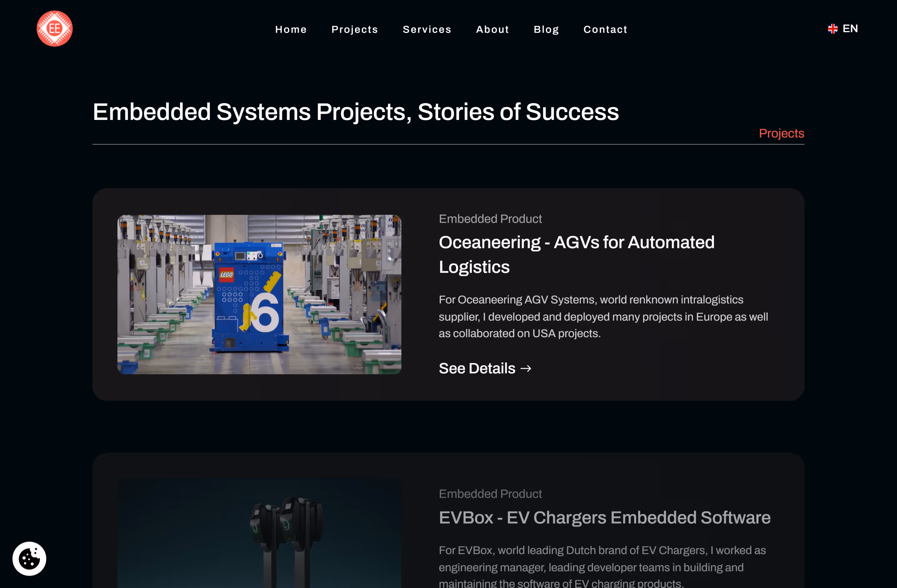Click the red EE logo icon
The image size is (897, 588).
tap(55, 29)
